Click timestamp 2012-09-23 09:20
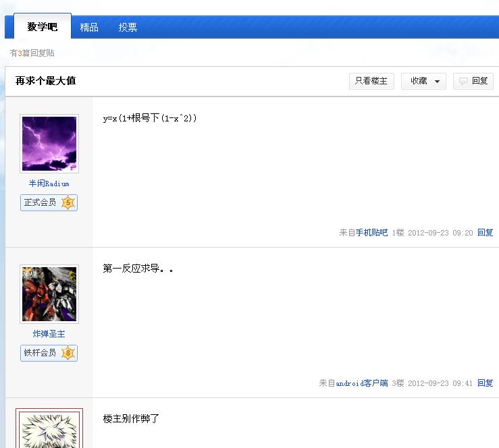The image size is (499, 448). [440, 233]
